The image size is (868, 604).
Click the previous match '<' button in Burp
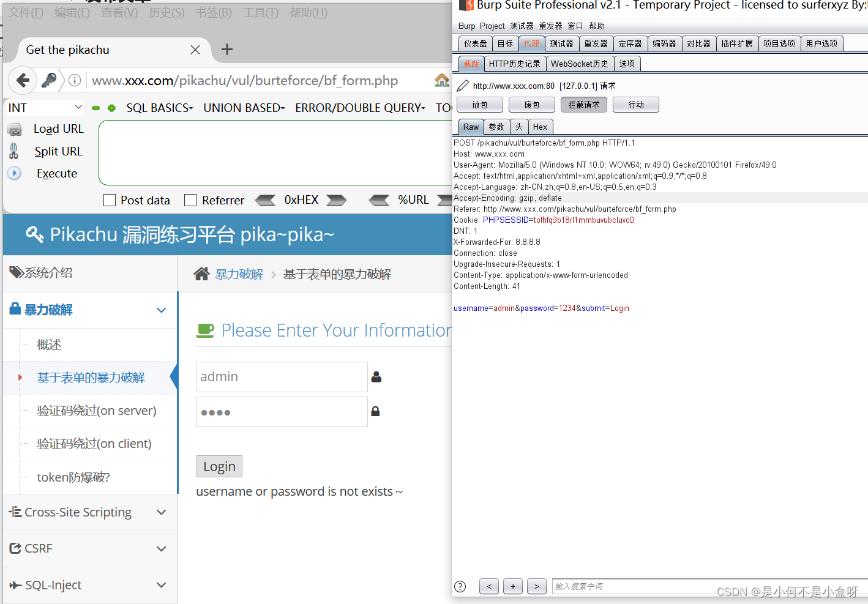(x=488, y=586)
